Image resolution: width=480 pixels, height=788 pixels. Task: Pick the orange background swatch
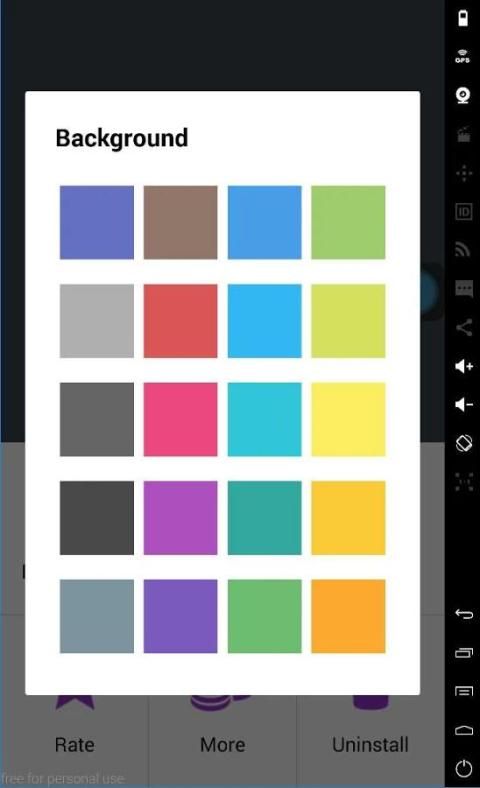(348, 617)
